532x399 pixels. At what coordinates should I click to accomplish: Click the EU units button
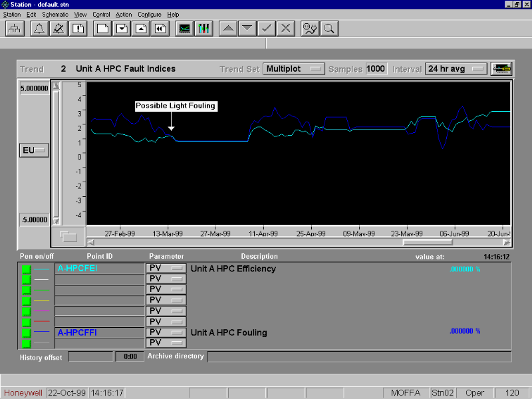(x=33, y=150)
